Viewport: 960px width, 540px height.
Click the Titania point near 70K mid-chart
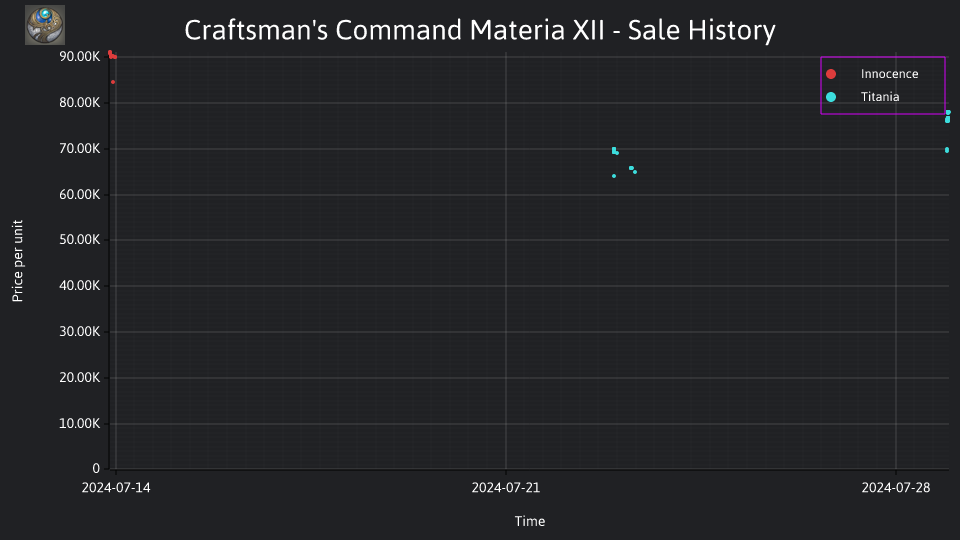tap(614, 150)
